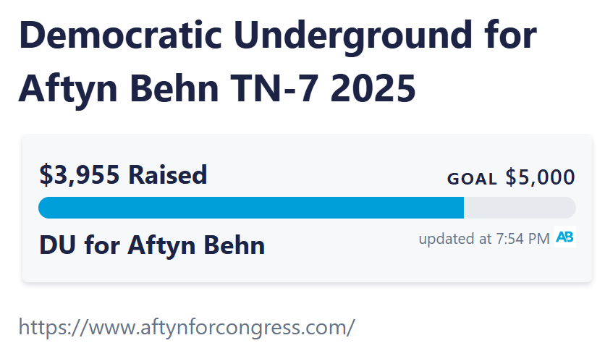The image size is (605, 364).
Task: Open the aftynforcongress.com link
Action: pyautogui.click(x=187, y=326)
